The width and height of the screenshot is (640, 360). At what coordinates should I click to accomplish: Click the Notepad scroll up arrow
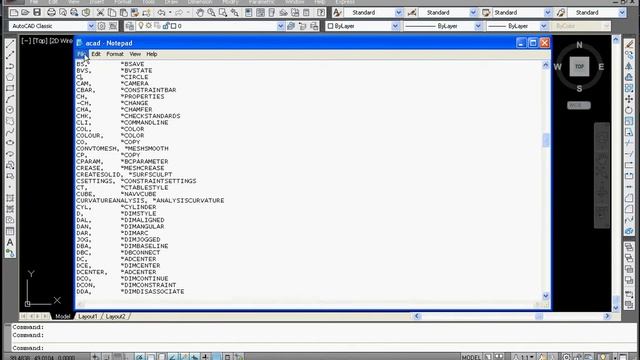pyautogui.click(x=546, y=65)
